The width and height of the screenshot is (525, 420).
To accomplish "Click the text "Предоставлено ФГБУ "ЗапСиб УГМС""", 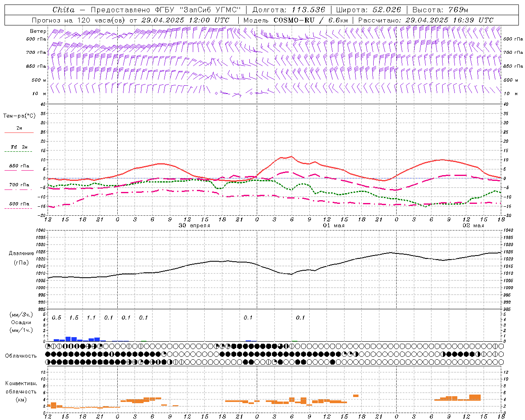I will 165,10.
